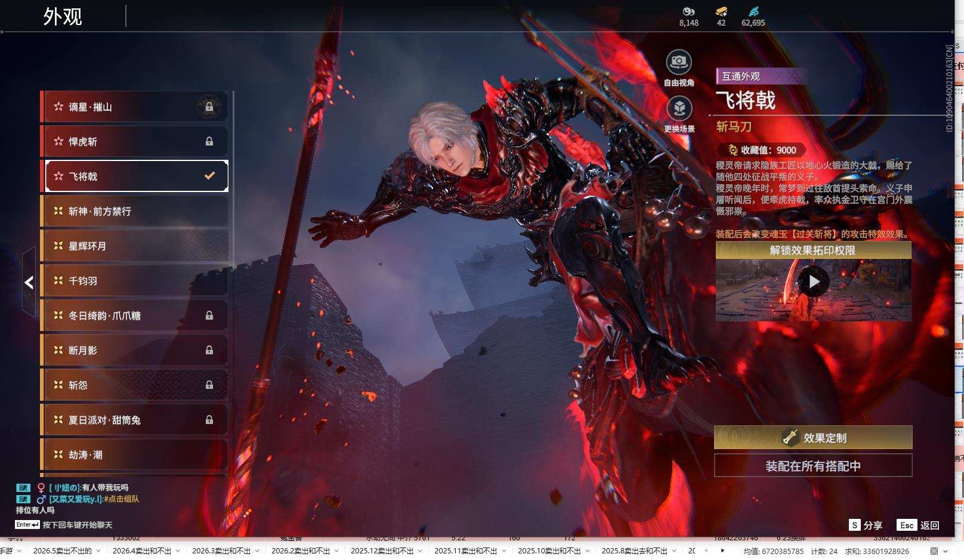
Task: Click the next-sheet arrow in the spreadsheet tab bar
Action: pos(722,551)
